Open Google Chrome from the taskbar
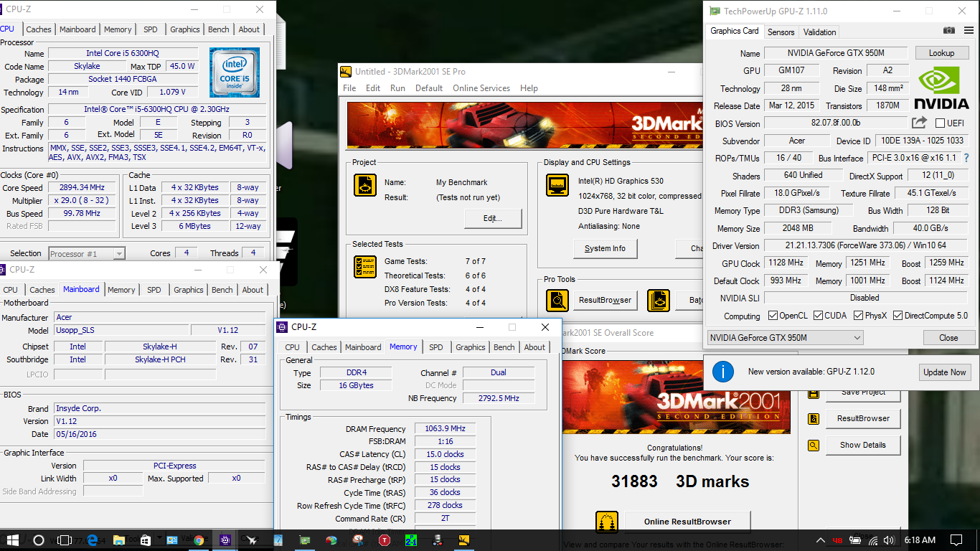The height and width of the screenshot is (551, 980). click(198, 540)
